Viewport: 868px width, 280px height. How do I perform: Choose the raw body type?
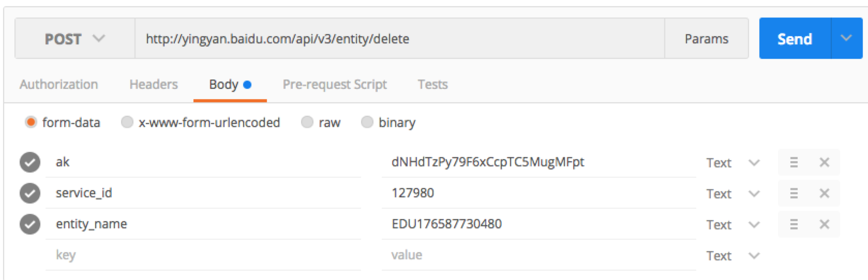click(x=307, y=122)
